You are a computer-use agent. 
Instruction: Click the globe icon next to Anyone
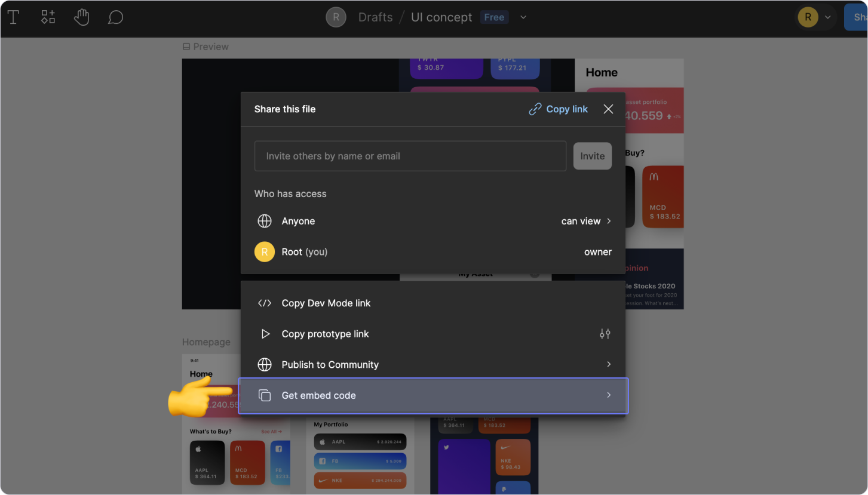[264, 221]
